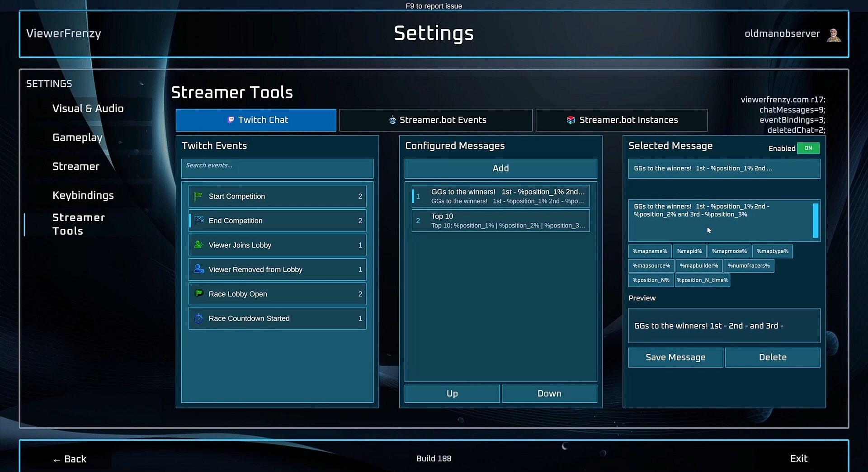Click the Viewer Removed from Lobby icon

tap(199, 269)
